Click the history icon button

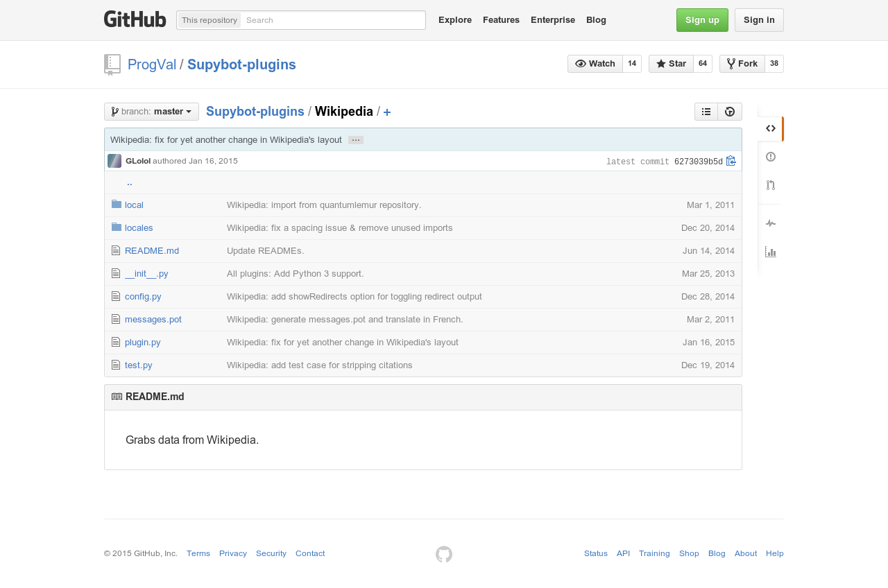[730, 112]
